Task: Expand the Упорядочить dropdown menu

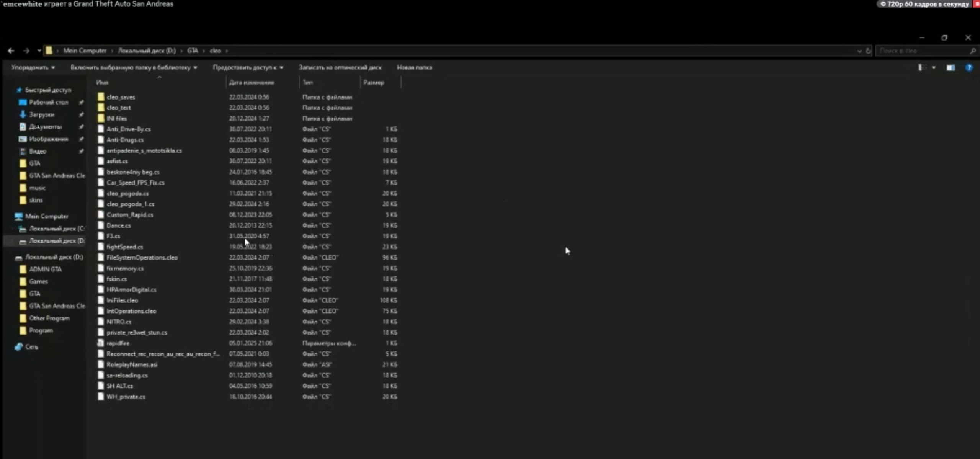Action: (x=33, y=68)
